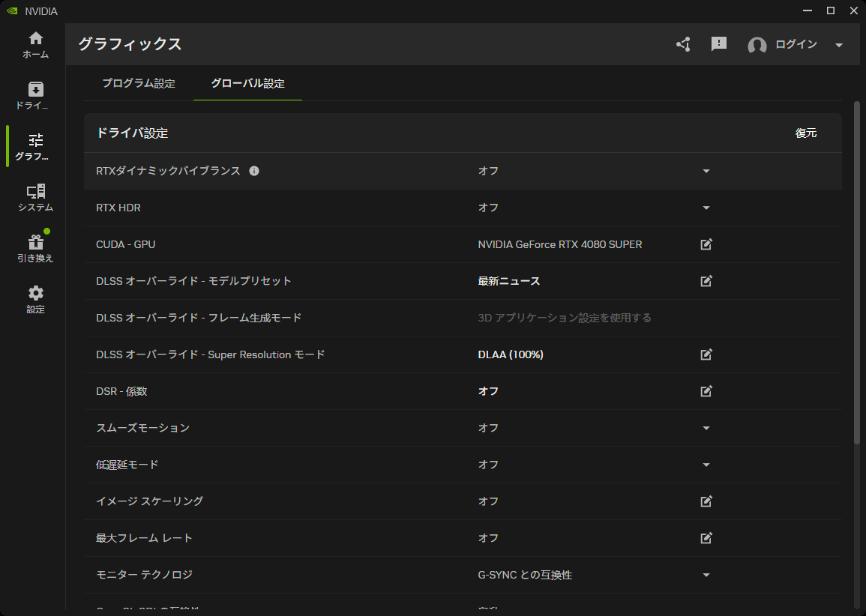
Task: Expand the RTX HDR dropdown
Action: pyautogui.click(x=706, y=208)
